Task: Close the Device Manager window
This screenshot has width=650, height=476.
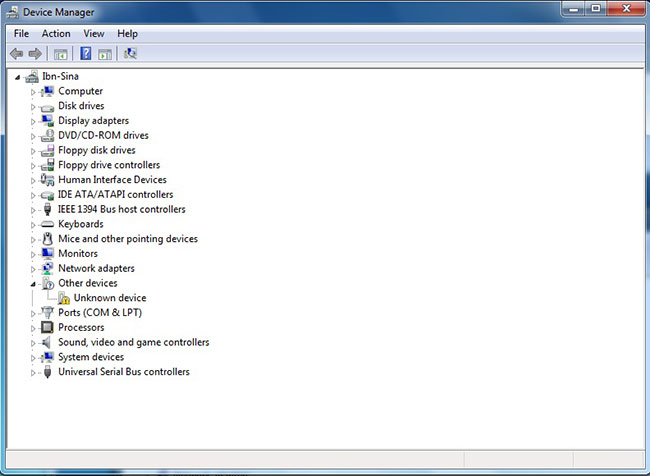Action: coord(626,9)
